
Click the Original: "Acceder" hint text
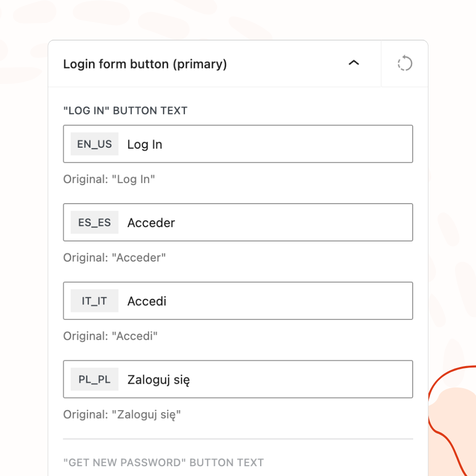coord(114,258)
